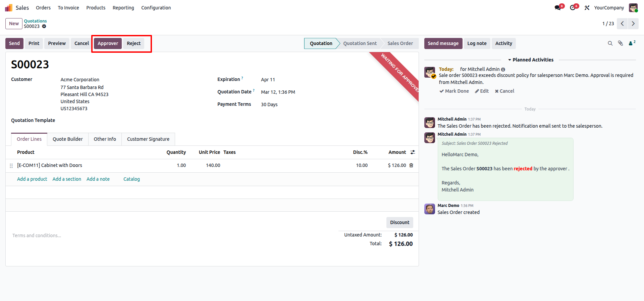644x301 pixels.
Task: Open the Configuration menu
Action: (156, 8)
